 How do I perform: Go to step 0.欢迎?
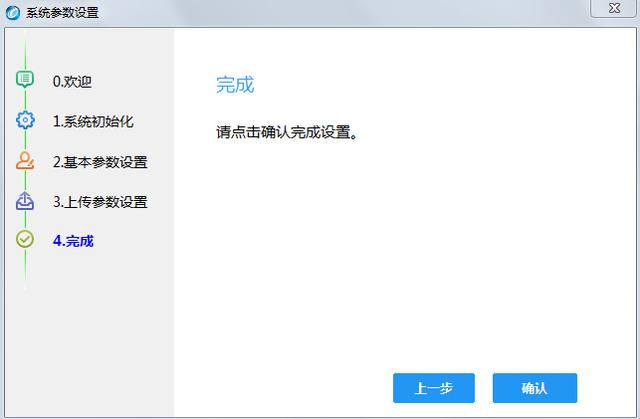coord(72,82)
